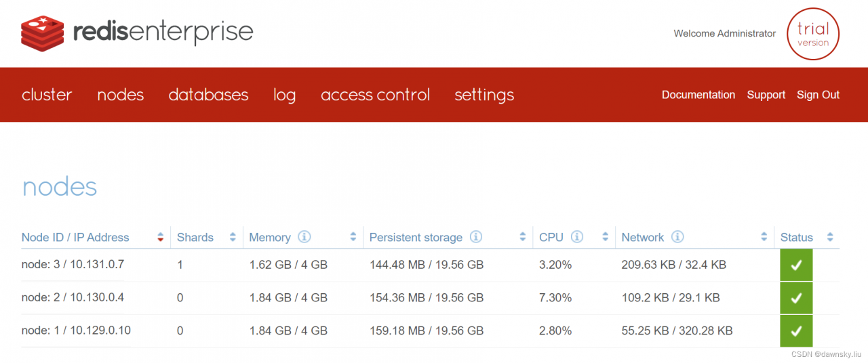
Task: Click the Redis Enterprise logo icon
Action: pyautogui.click(x=42, y=34)
